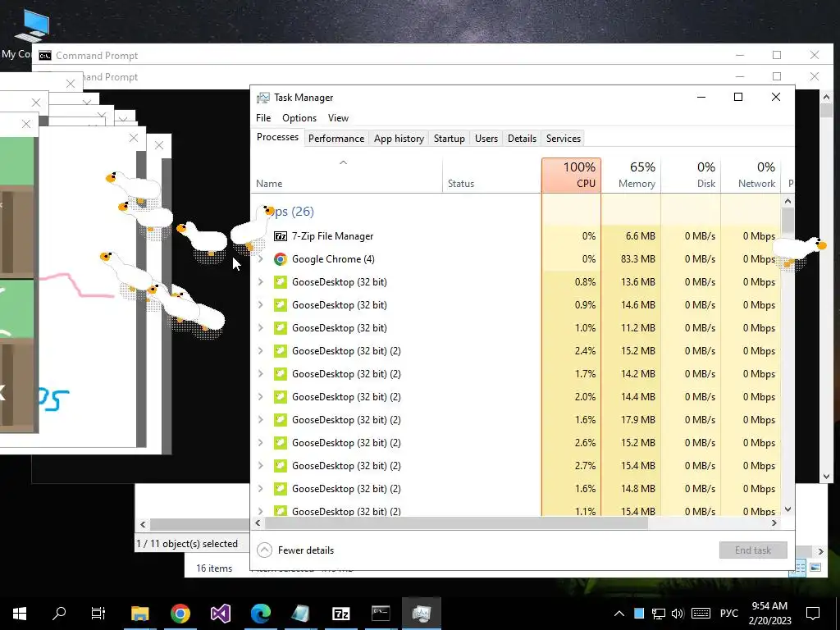This screenshot has height=630, width=840.
Task: Click the Google Chrome process icon
Action: 281,259
